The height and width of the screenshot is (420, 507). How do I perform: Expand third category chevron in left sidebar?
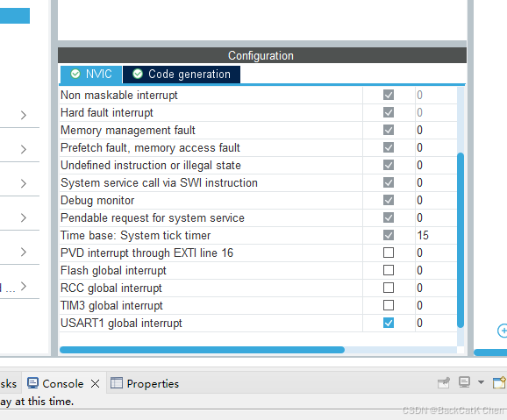point(24,183)
